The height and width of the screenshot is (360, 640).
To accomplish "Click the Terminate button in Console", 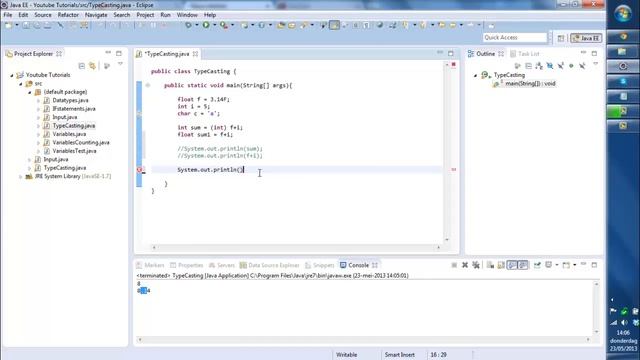I will tap(454, 265).
